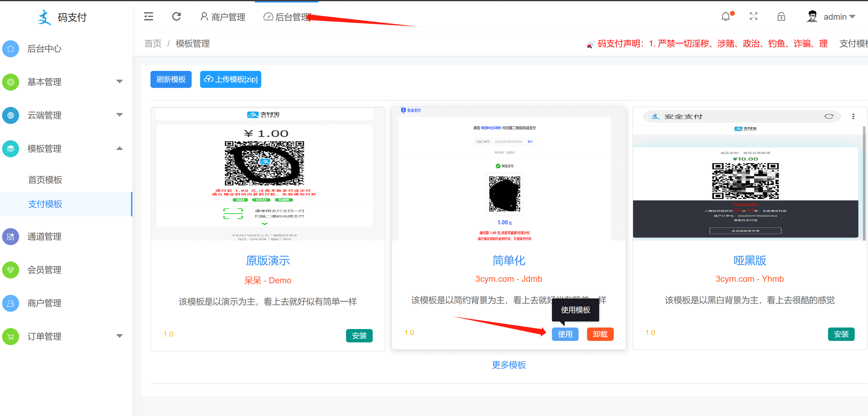Open 后台中心 menu item
Screen dimensions: 868x416
click(x=45, y=48)
